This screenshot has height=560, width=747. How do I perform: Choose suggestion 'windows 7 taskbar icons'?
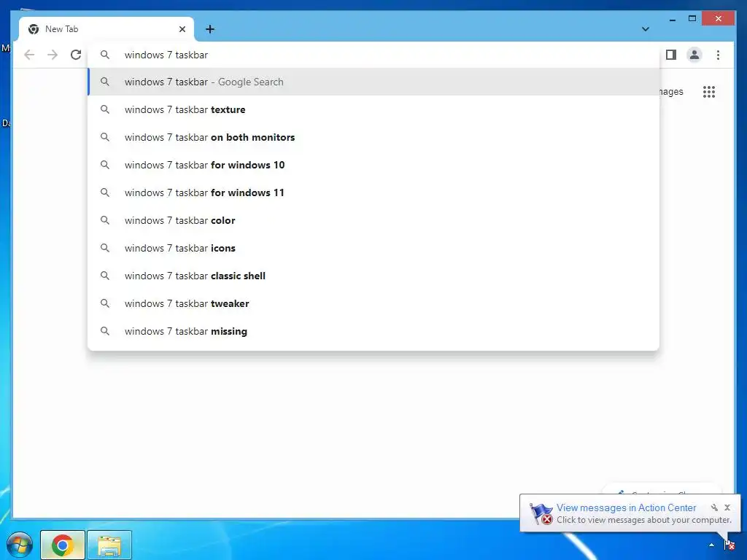pyautogui.click(x=373, y=248)
